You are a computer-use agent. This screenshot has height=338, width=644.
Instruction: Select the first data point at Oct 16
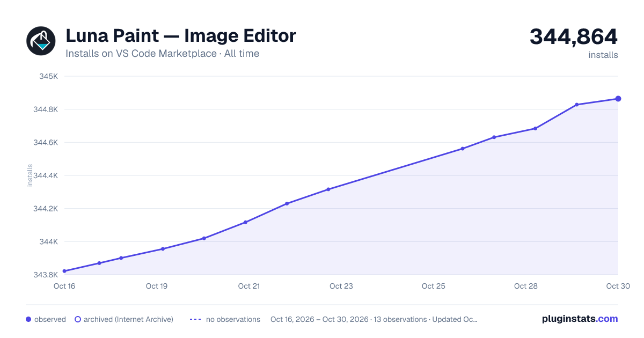[64, 271]
